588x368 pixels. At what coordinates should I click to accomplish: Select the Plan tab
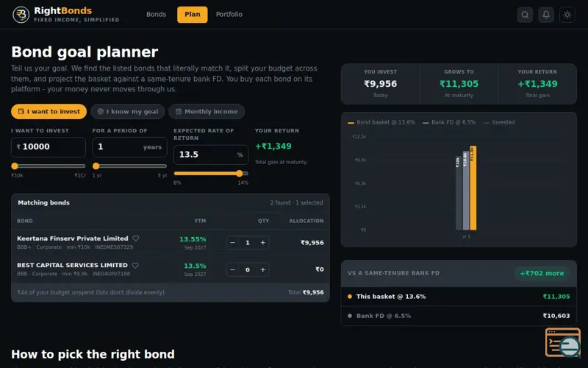tap(192, 14)
